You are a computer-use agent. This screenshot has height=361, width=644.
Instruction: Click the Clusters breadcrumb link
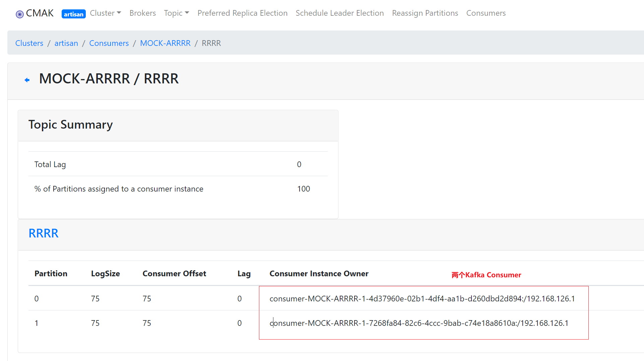click(x=29, y=43)
